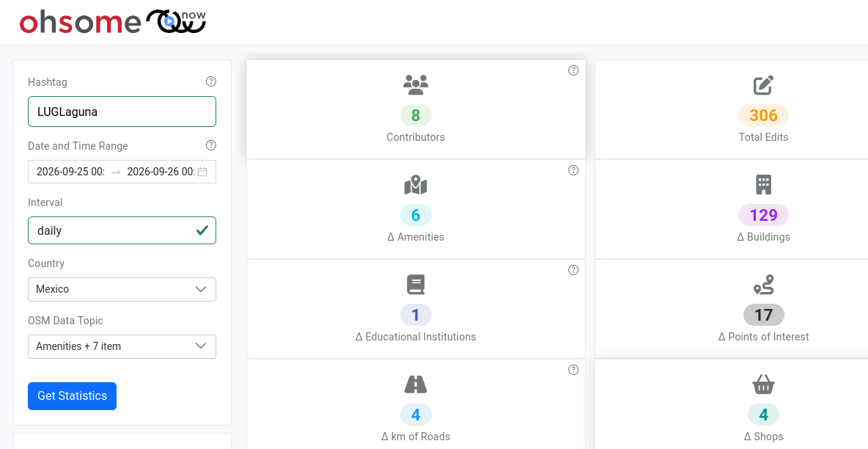Image resolution: width=868 pixels, height=449 pixels.
Task: Click the Buildings icon
Action: (763, 185)
